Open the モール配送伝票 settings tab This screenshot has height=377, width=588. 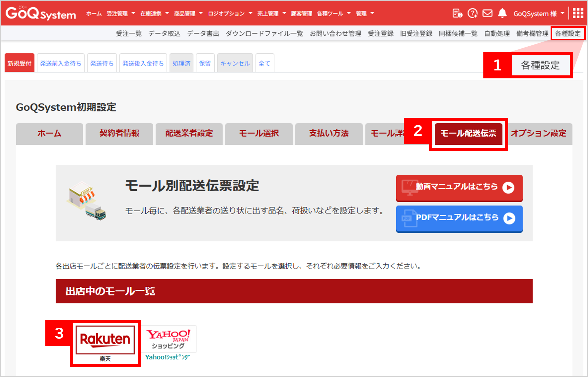pos(468,134)
